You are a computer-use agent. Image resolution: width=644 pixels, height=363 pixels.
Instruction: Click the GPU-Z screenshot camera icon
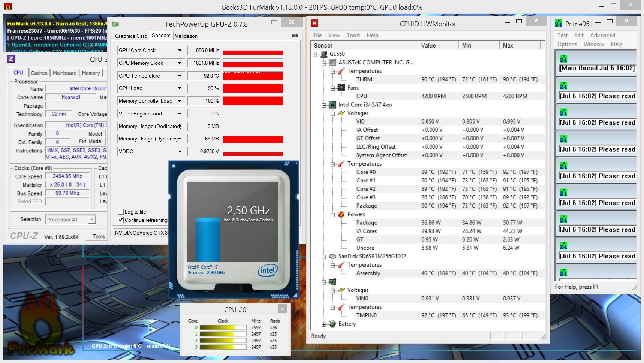point(295,36)
